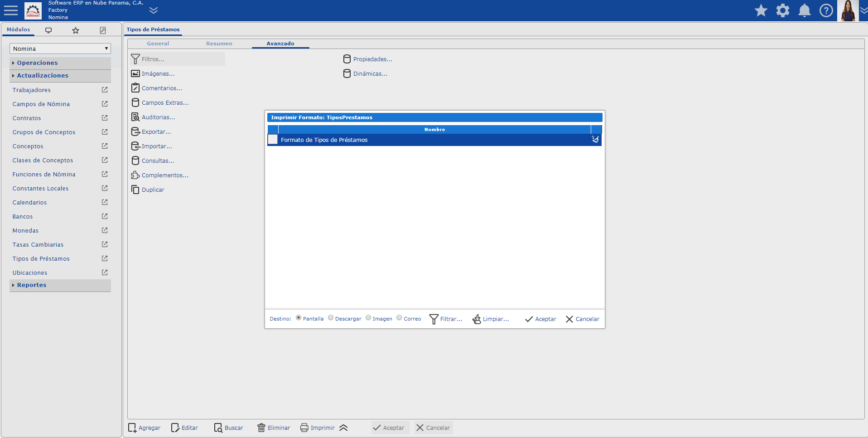Check the Formato de Tipos de Préstamos checkbox

coord(273,140)
